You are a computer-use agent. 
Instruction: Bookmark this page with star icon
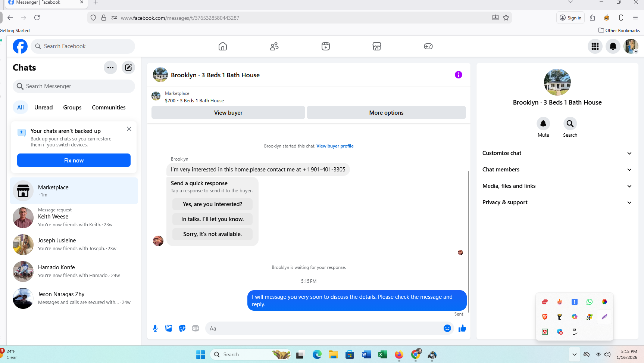click(506, 18)
